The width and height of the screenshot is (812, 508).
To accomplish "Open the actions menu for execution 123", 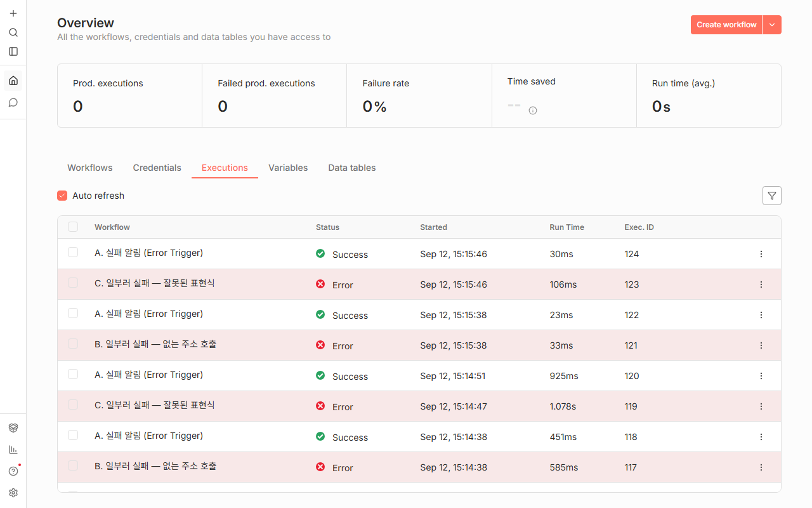I will point(761,284).
